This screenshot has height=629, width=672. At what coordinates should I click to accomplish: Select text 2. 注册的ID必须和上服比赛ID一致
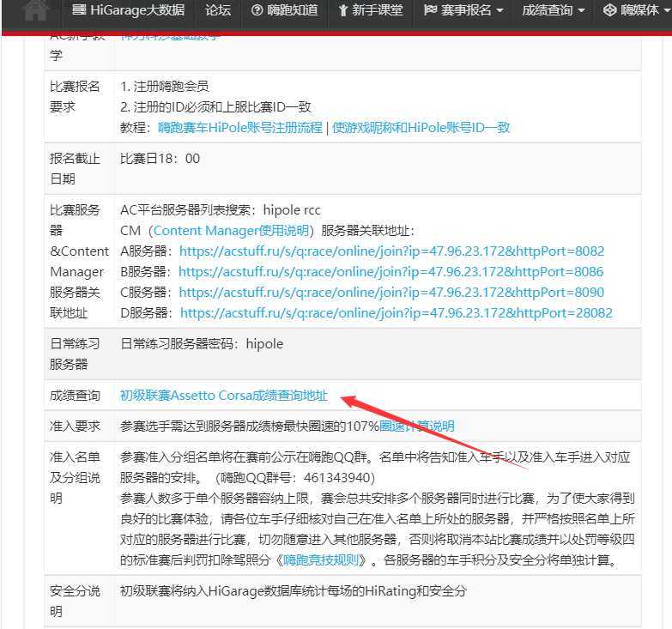point(215,107)
